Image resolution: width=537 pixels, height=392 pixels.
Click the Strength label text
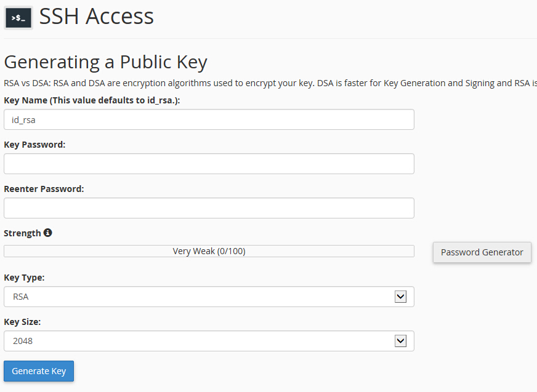[x=22, y=233]
